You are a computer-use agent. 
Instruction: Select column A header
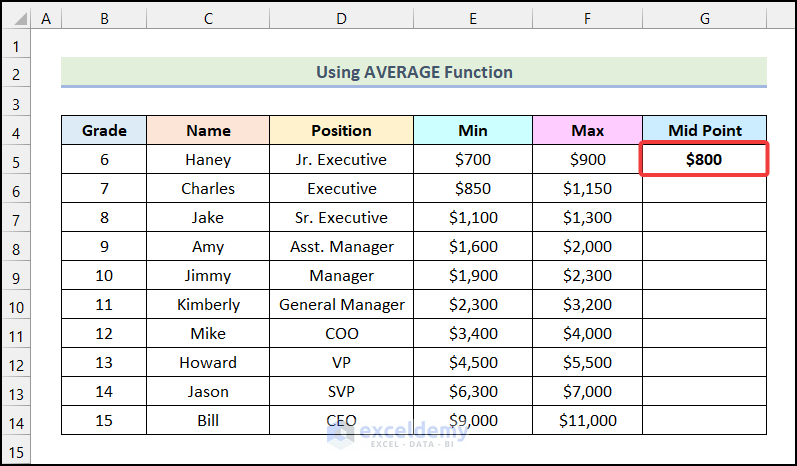[x=47, y=18]
